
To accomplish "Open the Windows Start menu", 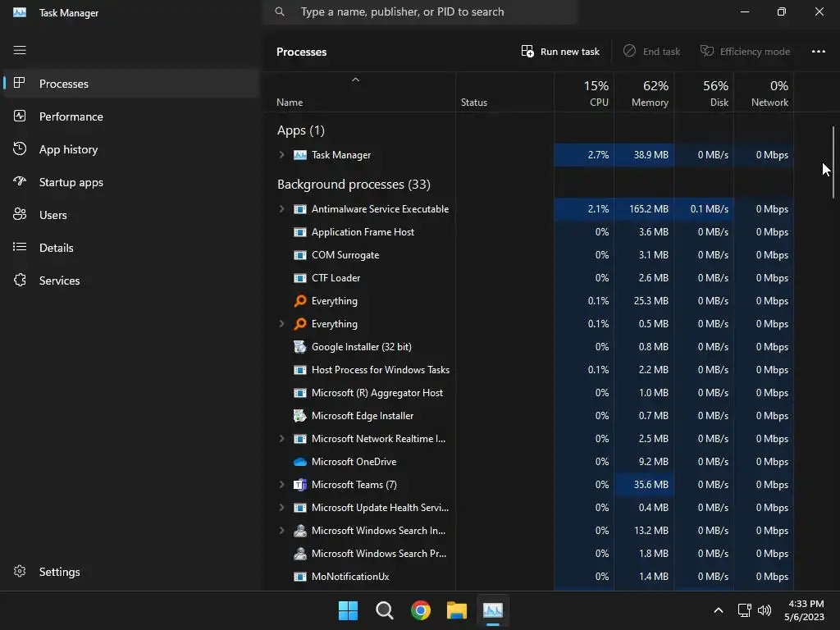I will [348, 610].
